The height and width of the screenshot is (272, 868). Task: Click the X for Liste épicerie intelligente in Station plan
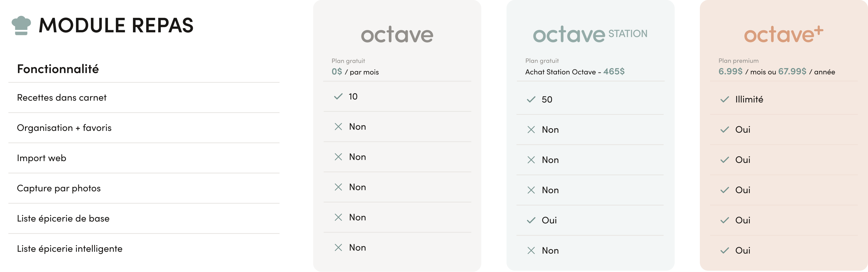[x=531, y=250]
